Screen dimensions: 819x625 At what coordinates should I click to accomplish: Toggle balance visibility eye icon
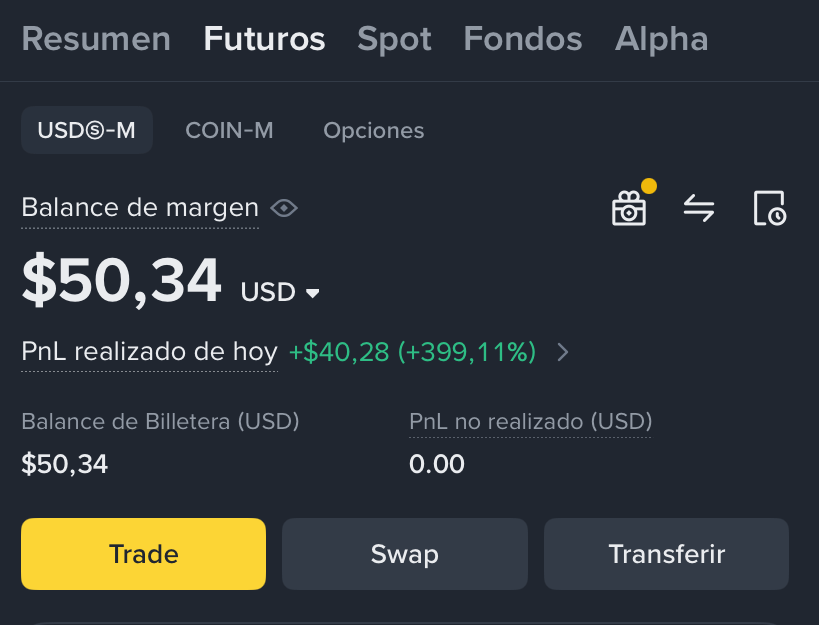click(x=284, y=208)
